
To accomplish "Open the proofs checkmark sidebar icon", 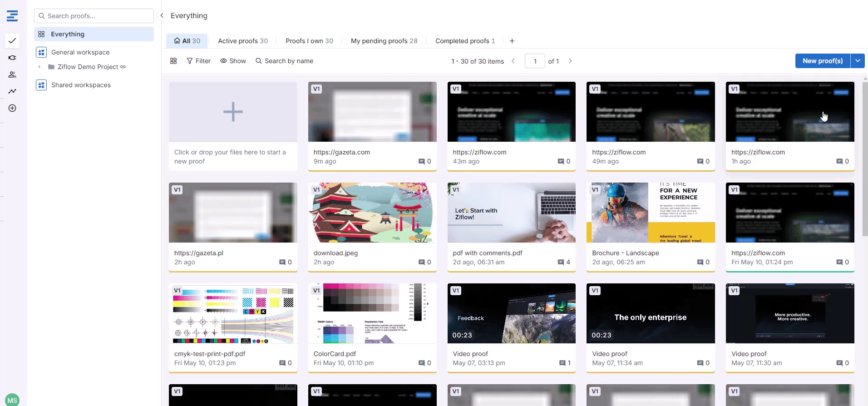I will coord(12,41).
